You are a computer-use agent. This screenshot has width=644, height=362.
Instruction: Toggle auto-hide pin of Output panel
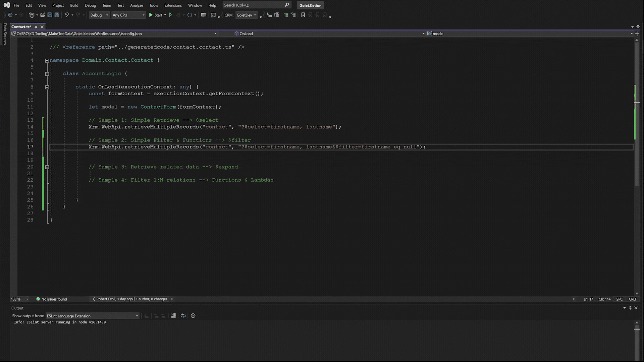point(630,308)
